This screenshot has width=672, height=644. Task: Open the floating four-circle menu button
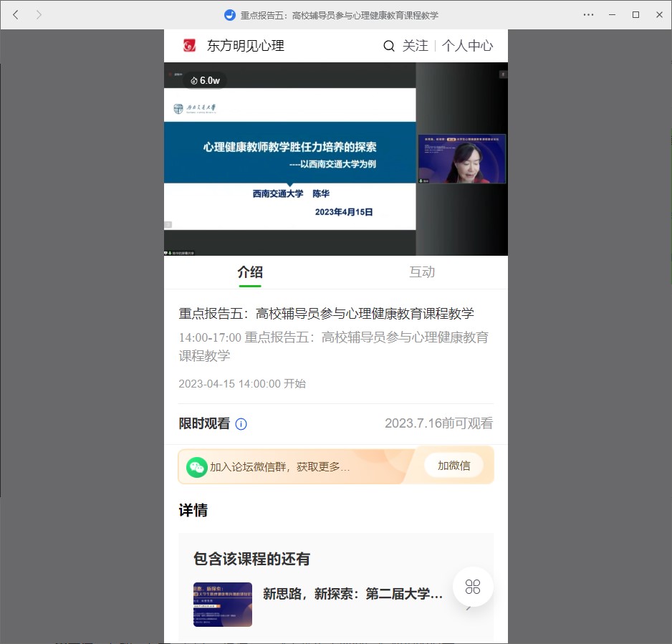tap(473, 587)
